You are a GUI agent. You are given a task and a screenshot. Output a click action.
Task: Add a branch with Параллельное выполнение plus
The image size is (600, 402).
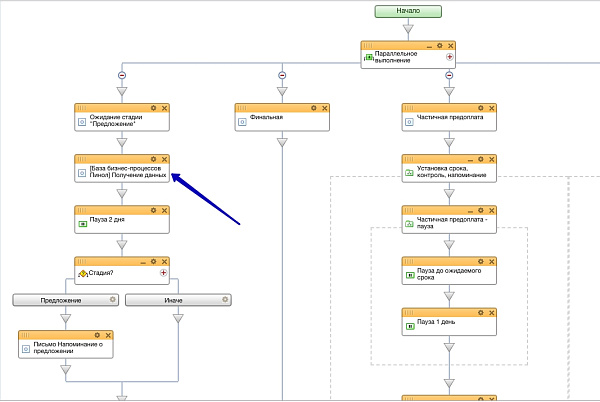pos(450,57)
